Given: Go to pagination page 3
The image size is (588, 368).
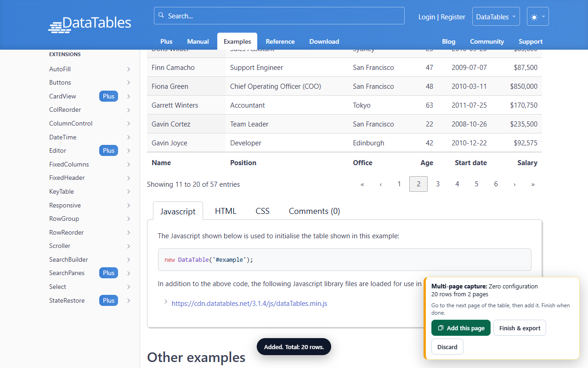Looking at the screenshot, I should (x=438, y=184).
